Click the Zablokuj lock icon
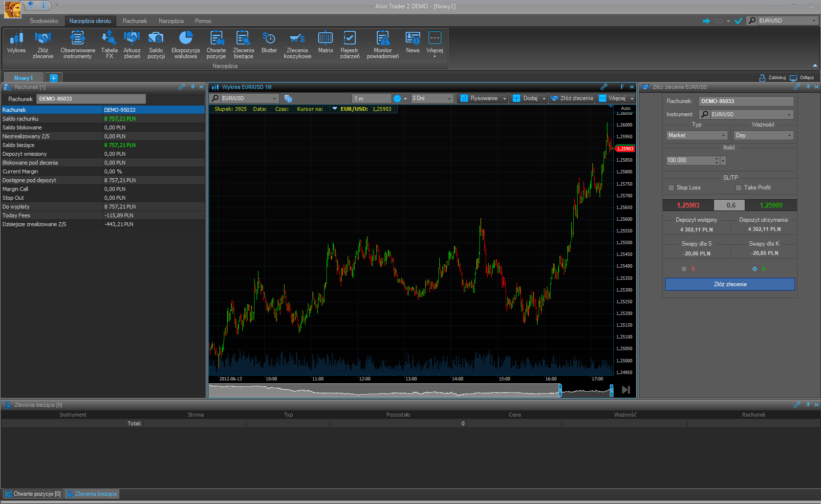821x504 pixels. coord(762,78)
